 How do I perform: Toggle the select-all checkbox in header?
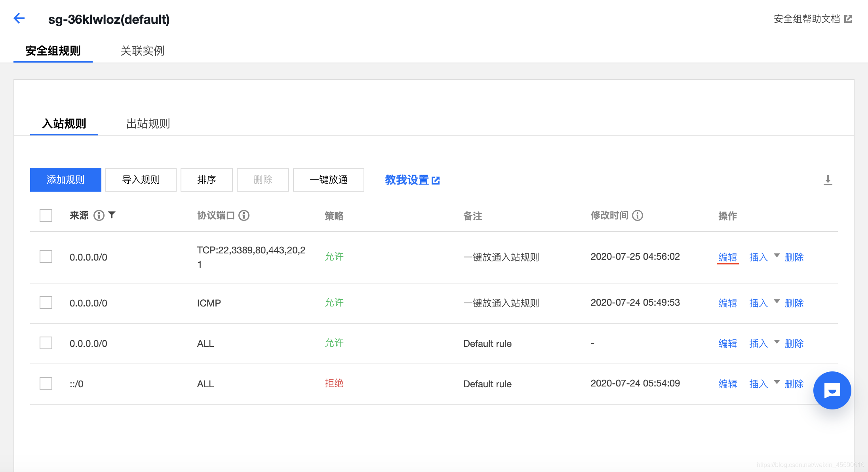(x=46, y=215)
